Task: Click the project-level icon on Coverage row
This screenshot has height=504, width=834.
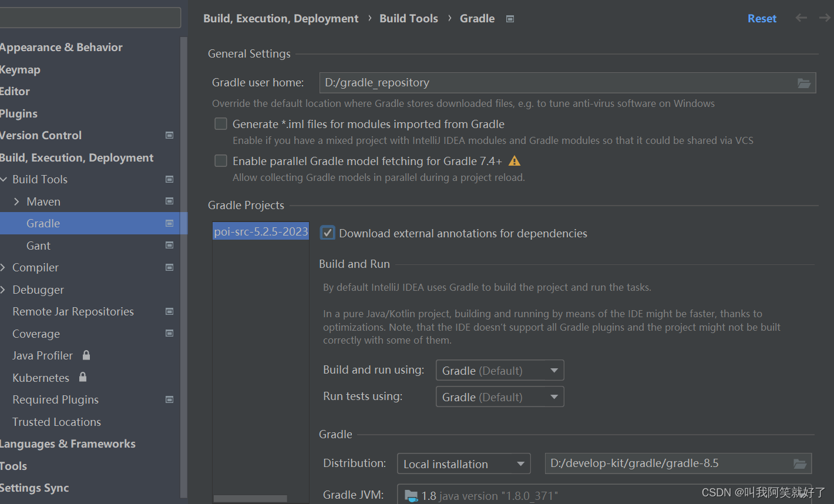Action: [169, 333]
